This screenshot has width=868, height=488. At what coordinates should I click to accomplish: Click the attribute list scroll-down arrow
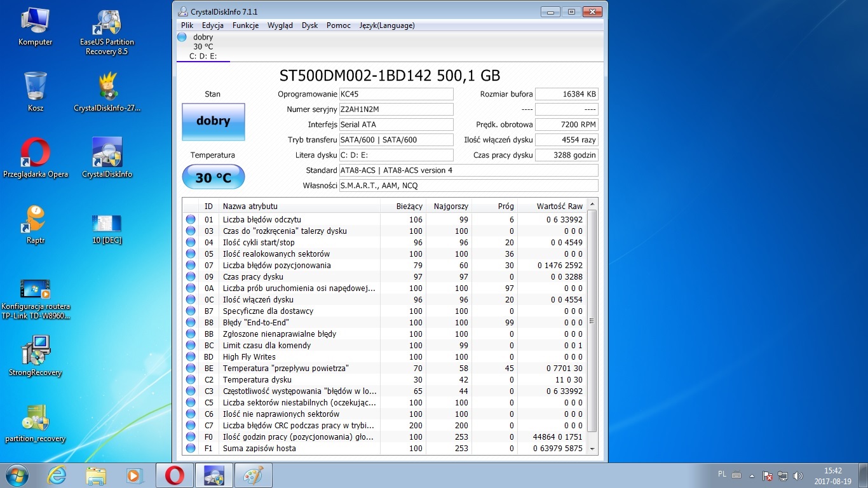coord(592,449)
